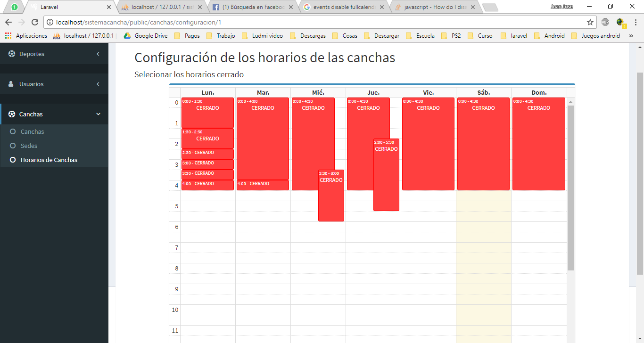Open the Descargar bookmark folder

tap(381, 36)
